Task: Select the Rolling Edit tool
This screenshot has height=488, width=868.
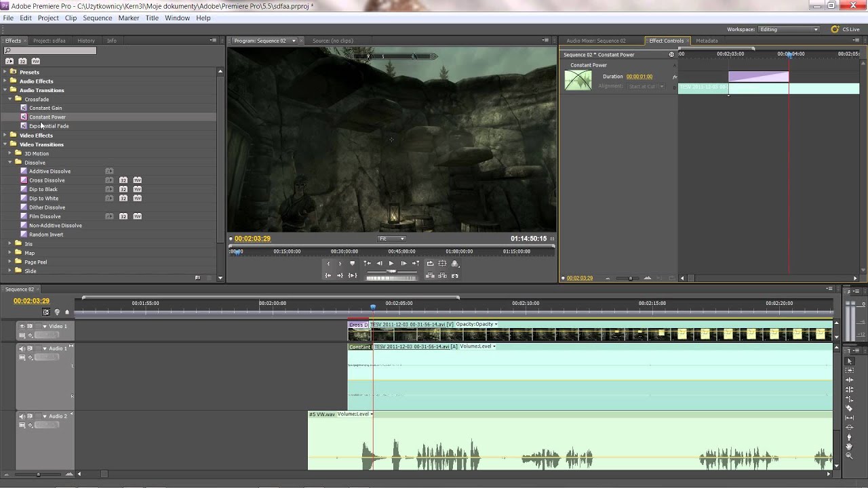Action: click(x=849, y=389)
